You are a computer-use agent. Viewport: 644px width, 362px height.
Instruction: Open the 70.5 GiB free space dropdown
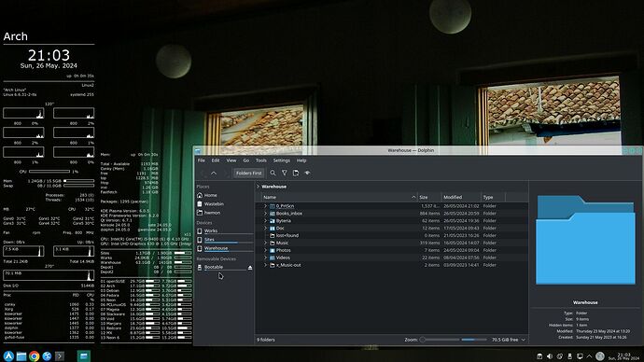pyautogui.click(x=509, y=340)
